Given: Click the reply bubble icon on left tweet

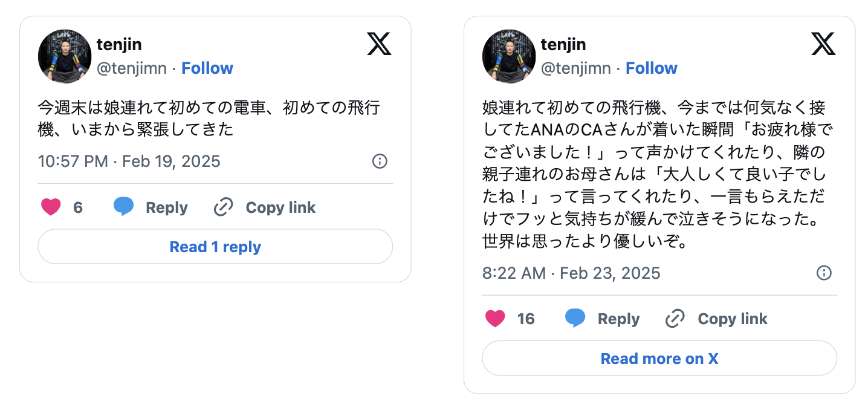Looking at the screenshot, I should click(124, 207).
